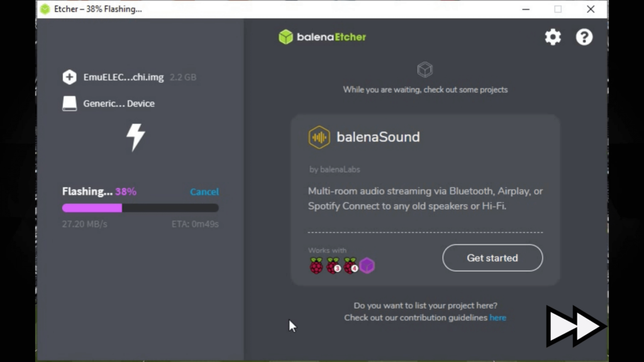Click the first Raspberry Pi icon
The image size is (644, 362).
(x=316, y=266)
